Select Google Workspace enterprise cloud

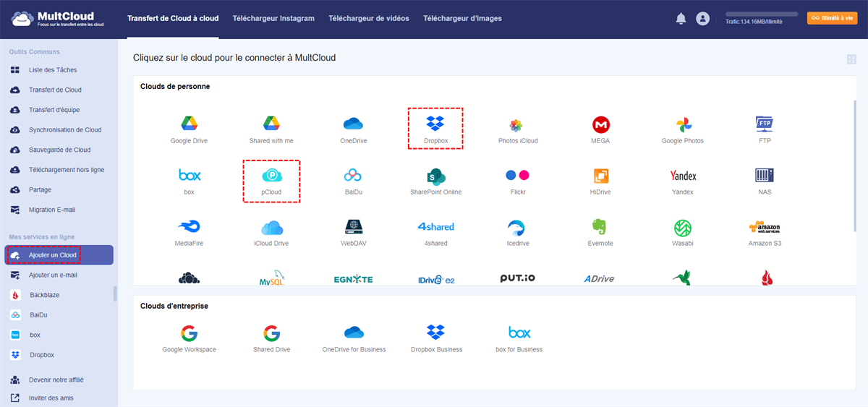pyautogui.click(x=189, y=338)
